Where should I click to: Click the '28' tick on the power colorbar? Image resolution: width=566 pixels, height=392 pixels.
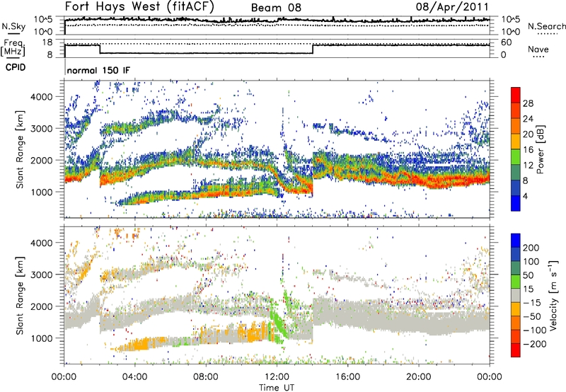tap(528, 103)
